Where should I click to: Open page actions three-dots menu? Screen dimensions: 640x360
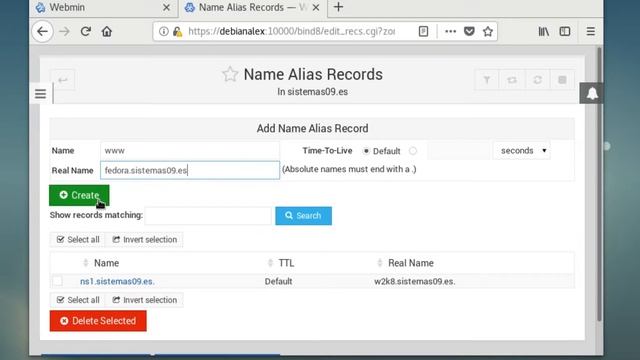450,31
